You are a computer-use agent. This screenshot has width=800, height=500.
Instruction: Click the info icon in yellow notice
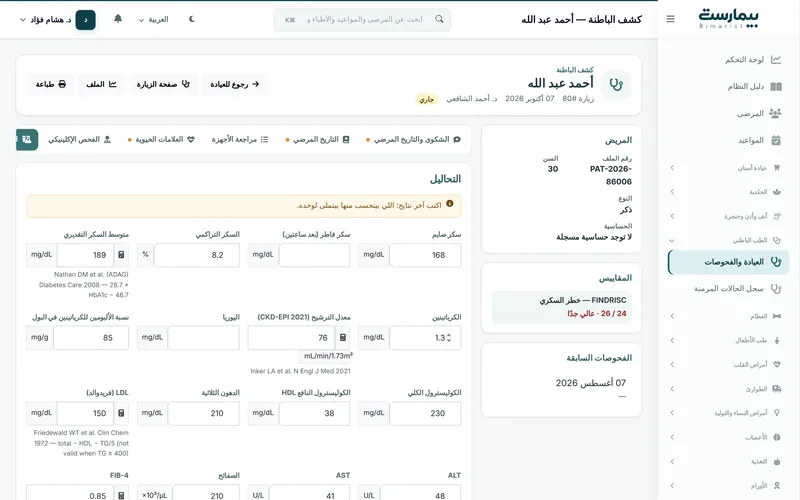click(x=449, y=204)
